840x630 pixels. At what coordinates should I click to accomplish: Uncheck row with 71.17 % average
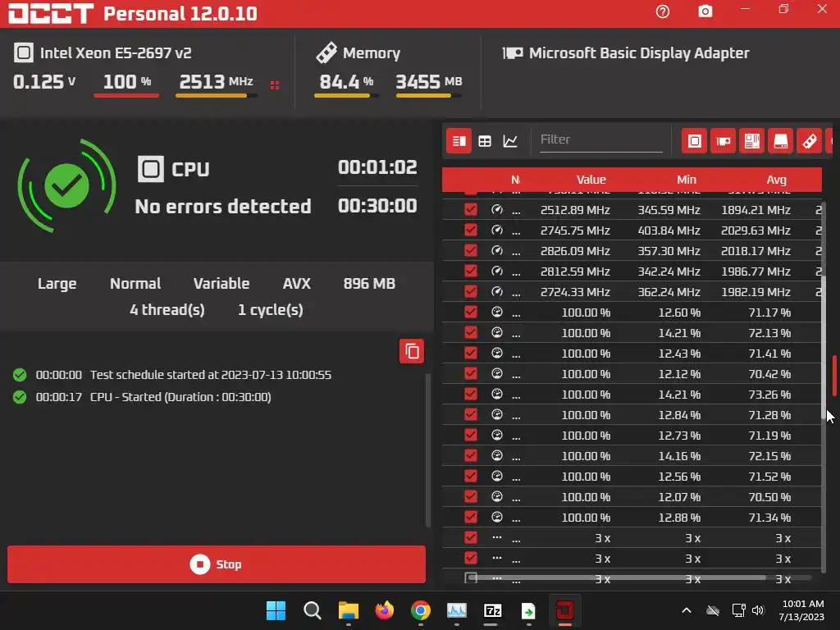click(x=470, y=312)
